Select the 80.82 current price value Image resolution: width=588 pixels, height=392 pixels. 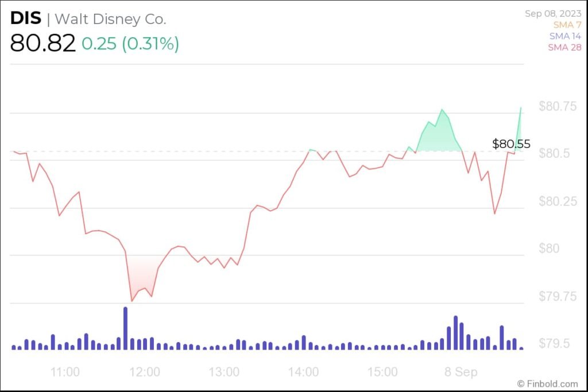coord(42,43)
